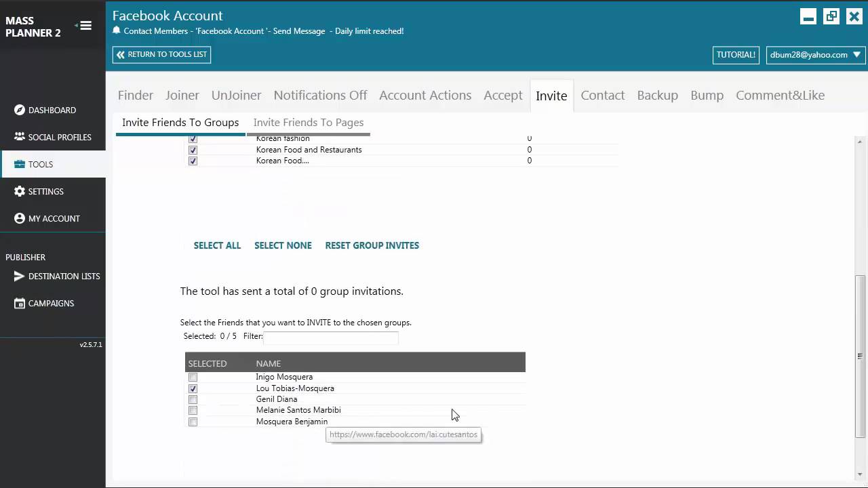Restore down the application window

(831, 17)
